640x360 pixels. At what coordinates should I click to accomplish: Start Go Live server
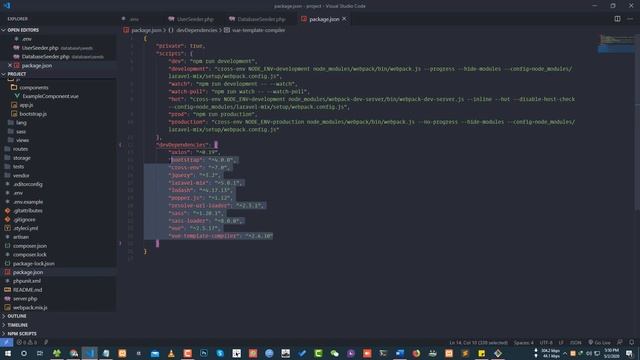coord(599,342)
